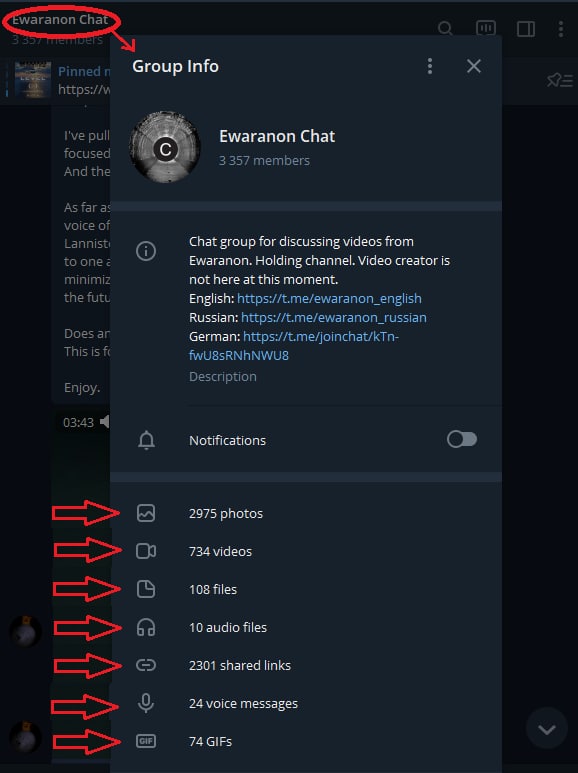Click the 108 files document icon

pyautogui.click(x=146, y=589)
